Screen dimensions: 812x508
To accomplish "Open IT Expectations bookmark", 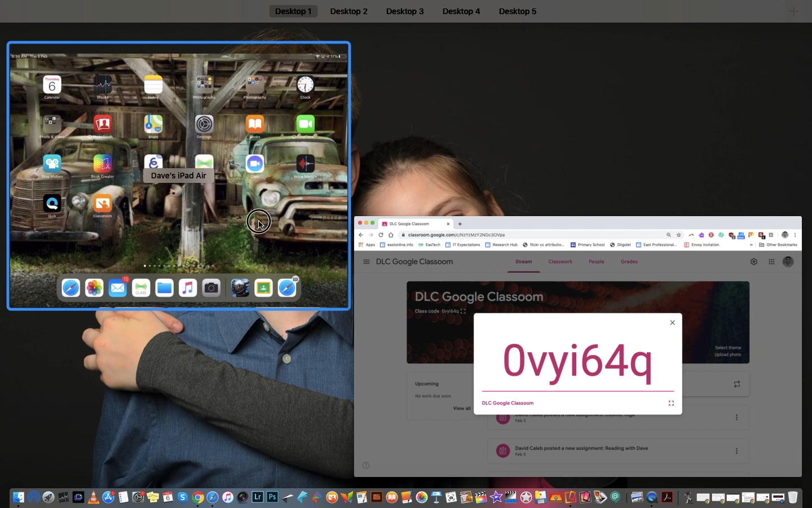I will pos(463,245).
